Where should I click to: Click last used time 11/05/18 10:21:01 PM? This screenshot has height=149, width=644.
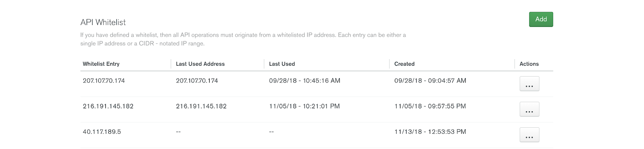coord(304,106)
